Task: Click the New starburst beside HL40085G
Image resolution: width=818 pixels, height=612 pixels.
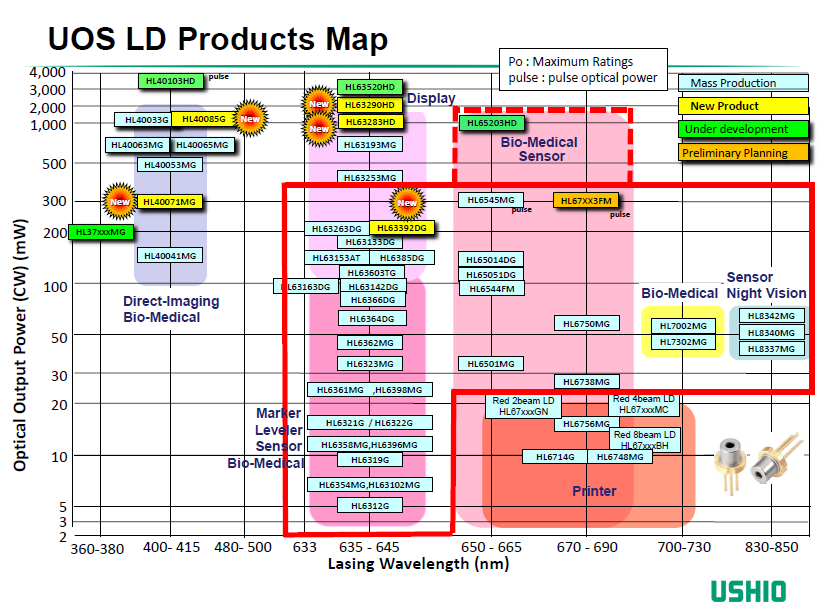Action: tap(250, 119)
